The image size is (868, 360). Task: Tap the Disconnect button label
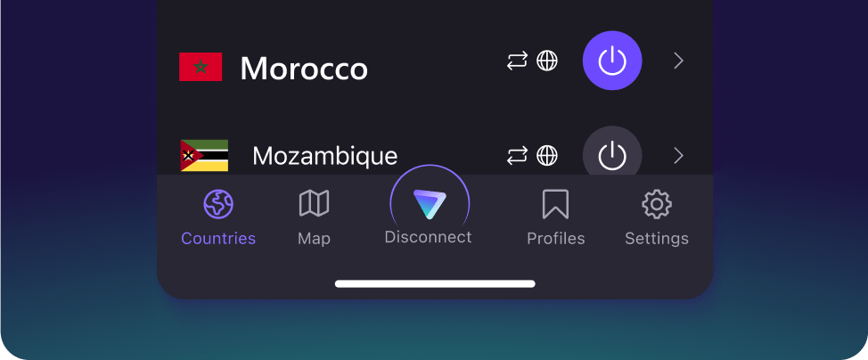428,237
